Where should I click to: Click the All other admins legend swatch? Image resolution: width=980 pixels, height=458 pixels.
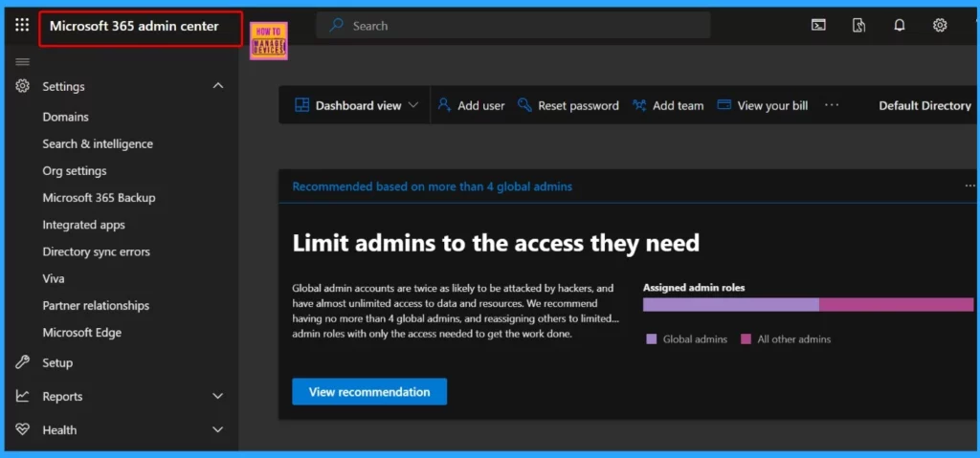tap(746, 339)
